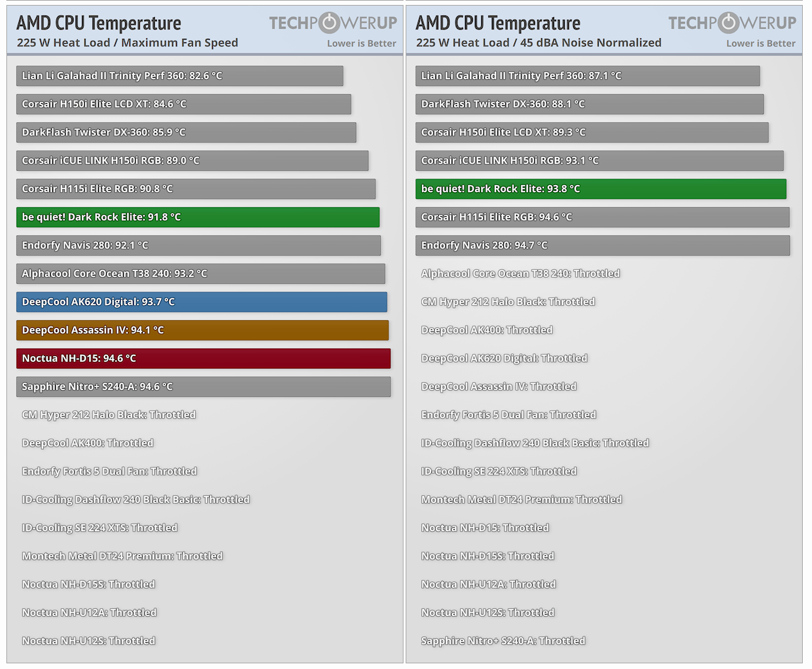The height and width of the screenshot is (669, 812).
Task: Select the Corsair H150i Elite LCD XT 89.3 °C bar
Action: [x=592, y=132]
